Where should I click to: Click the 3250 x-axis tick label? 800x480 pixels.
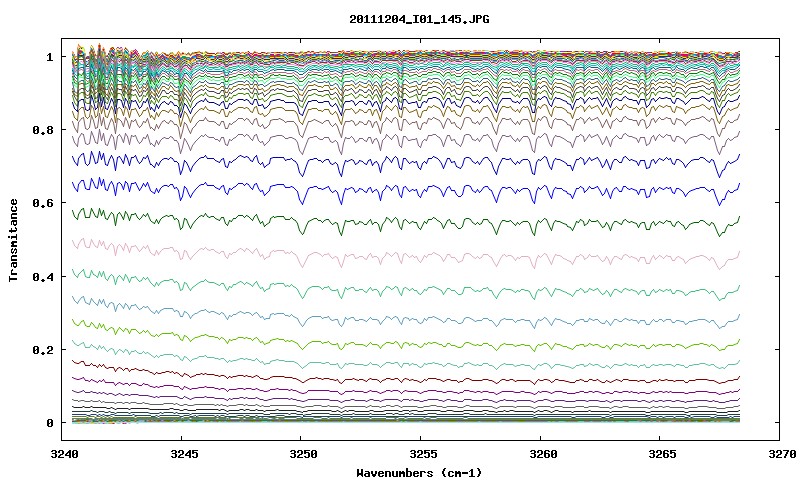(301, 454)
